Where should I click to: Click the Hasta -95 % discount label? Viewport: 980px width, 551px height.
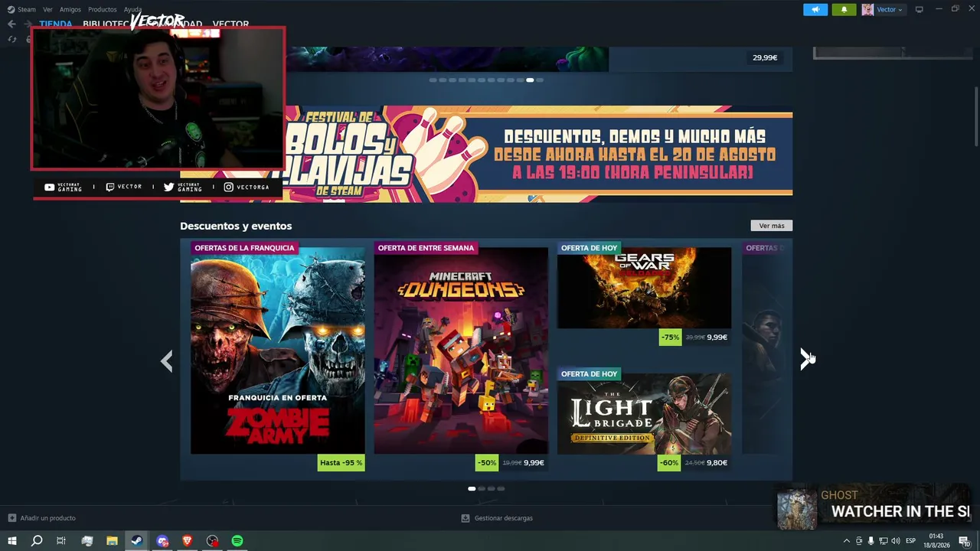click(x=341, y=463)
